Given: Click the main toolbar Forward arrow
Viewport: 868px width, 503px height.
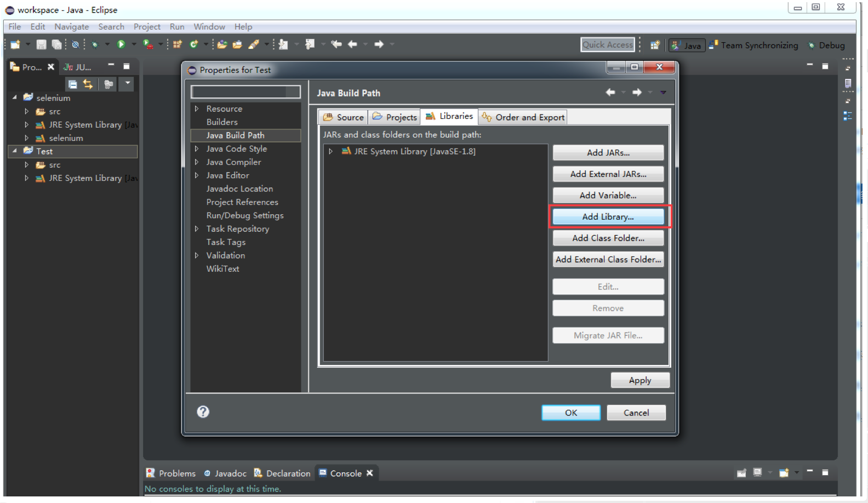Looking at the screenshot, I should (379, 44).
